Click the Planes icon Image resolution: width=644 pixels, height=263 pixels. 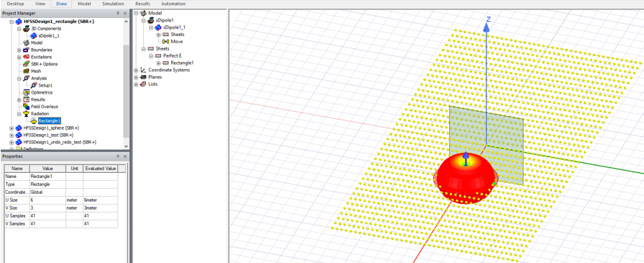pos(143,77)
